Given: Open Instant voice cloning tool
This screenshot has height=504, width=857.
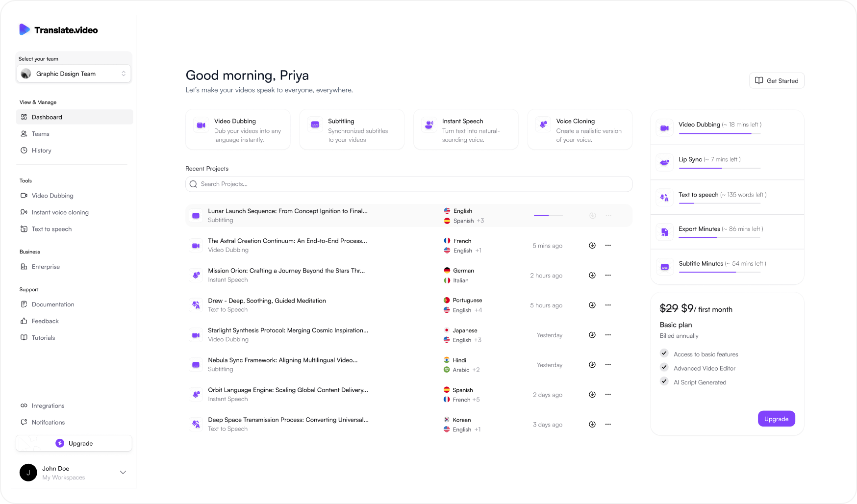Looking at the screenshot, I should [x=54, y=212].
